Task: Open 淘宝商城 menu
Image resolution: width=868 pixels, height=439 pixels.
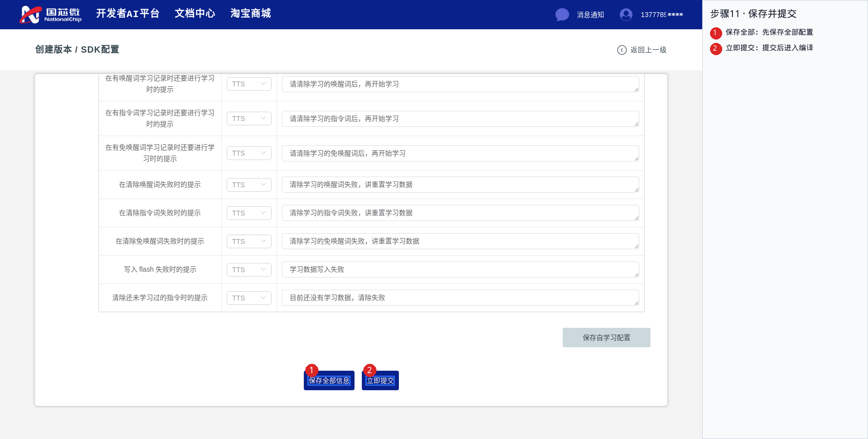Action: coord(251,14)
